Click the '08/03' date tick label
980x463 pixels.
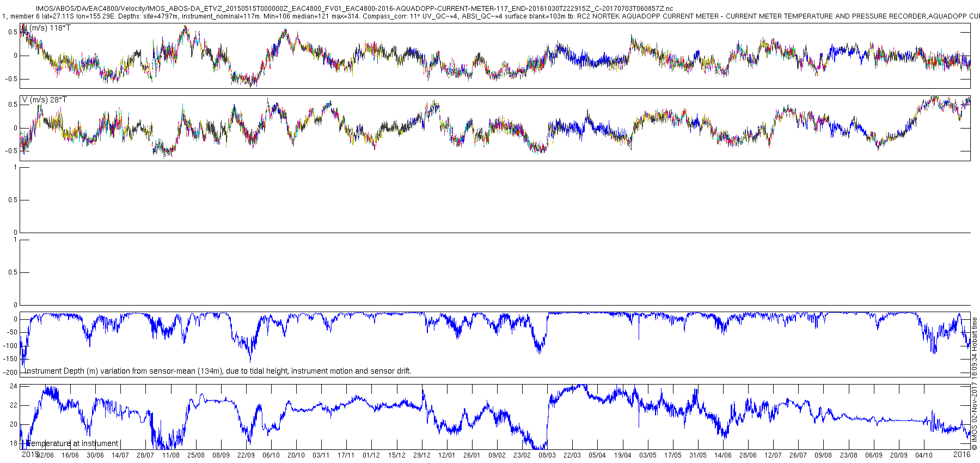click(547, 455)
